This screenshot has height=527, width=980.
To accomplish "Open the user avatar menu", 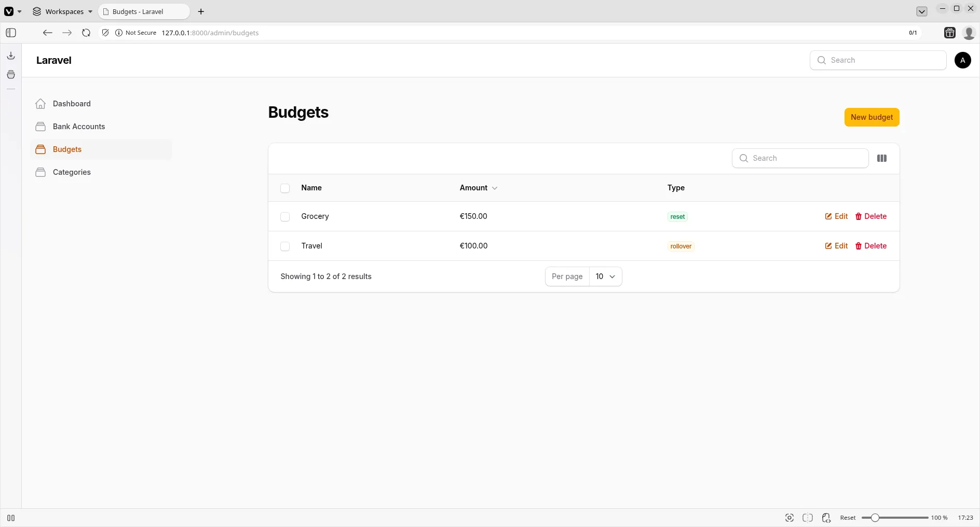I will point(962,60).
